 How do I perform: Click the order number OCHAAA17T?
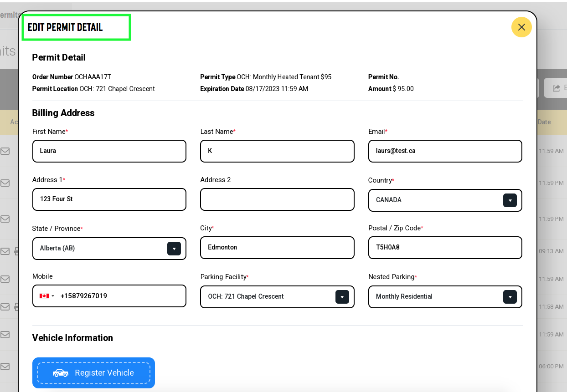coord(93,77)
